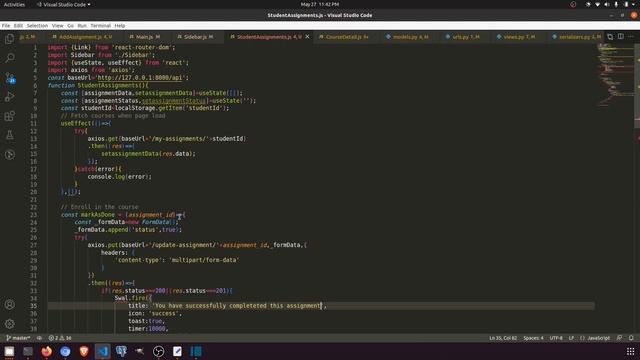Open Brave browser from the dock
This screenshot has width=640, height=360.
(84, 351)
